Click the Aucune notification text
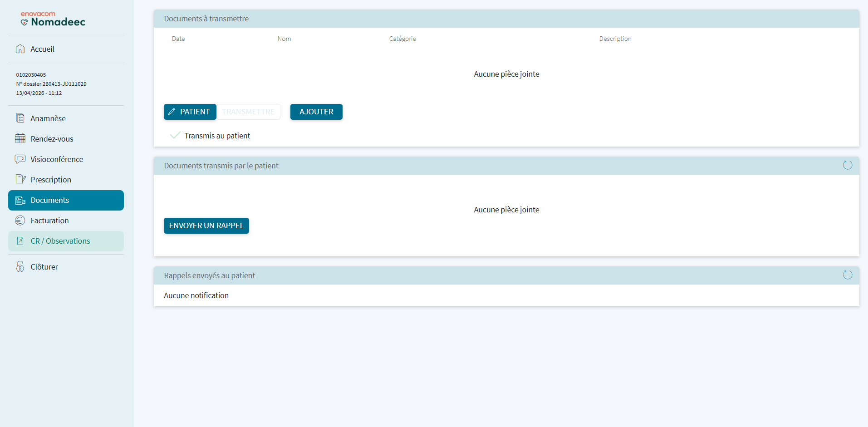868x427 pixels. tap(196, 295)
